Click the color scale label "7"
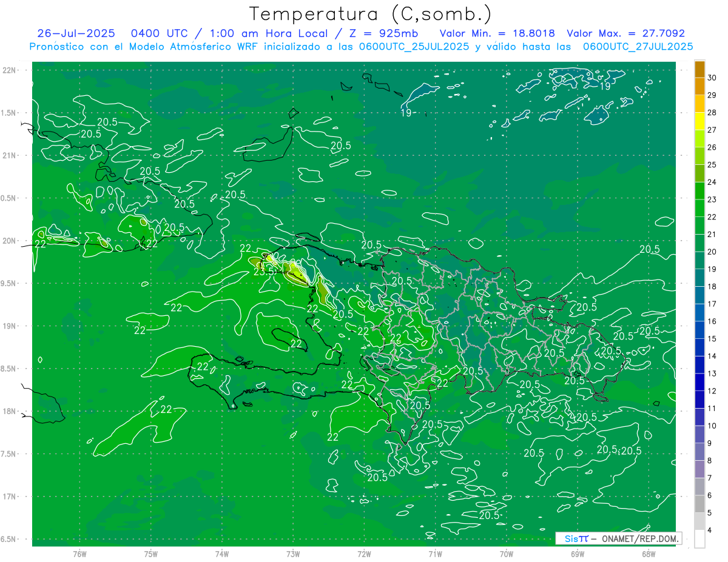This screenshot has width=728, height=562. [x=710, y=478]
